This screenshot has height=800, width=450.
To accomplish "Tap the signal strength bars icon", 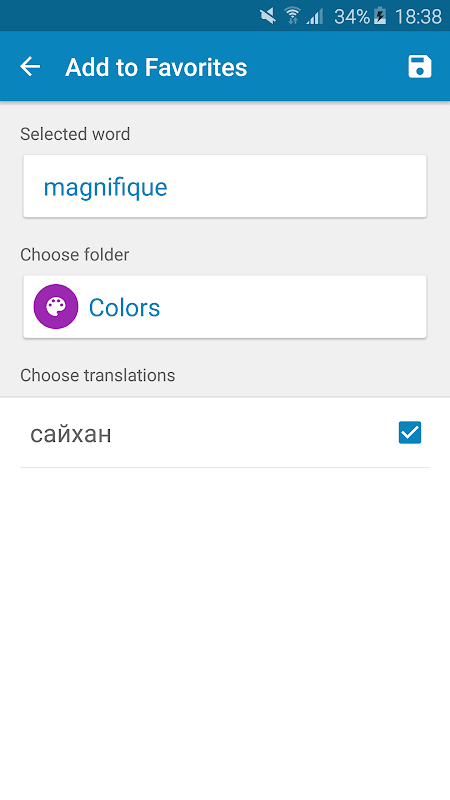I will (x=315, y=16).
